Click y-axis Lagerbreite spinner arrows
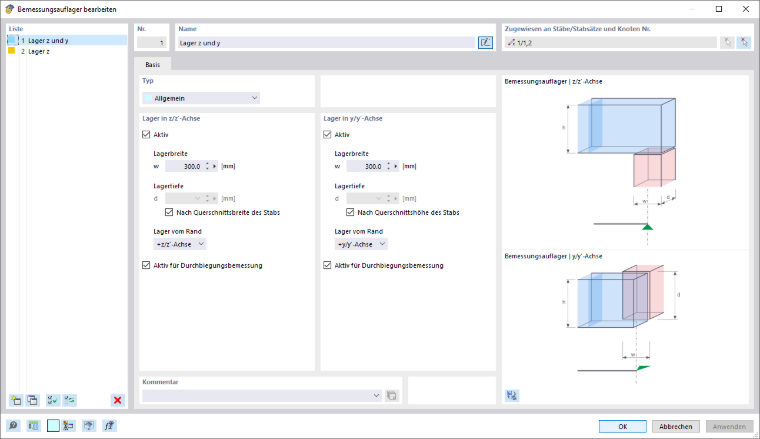Viewport: 760px width, 439px height. click(389, 166)
